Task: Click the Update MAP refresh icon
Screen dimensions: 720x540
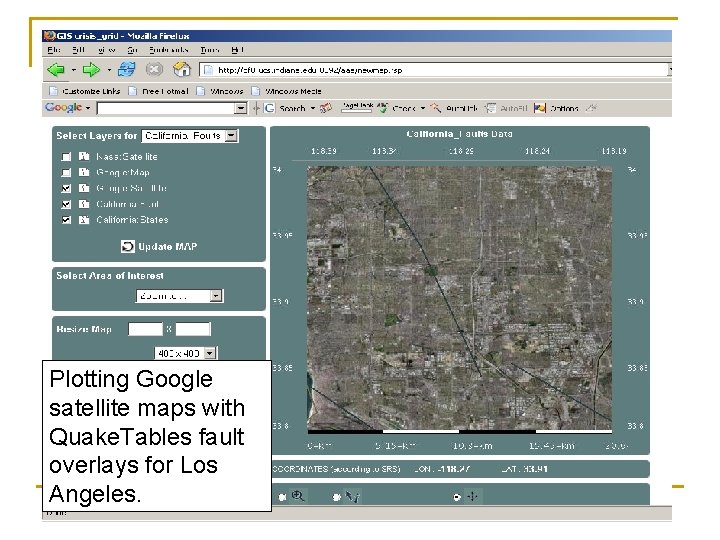Action: pos(128,245)
